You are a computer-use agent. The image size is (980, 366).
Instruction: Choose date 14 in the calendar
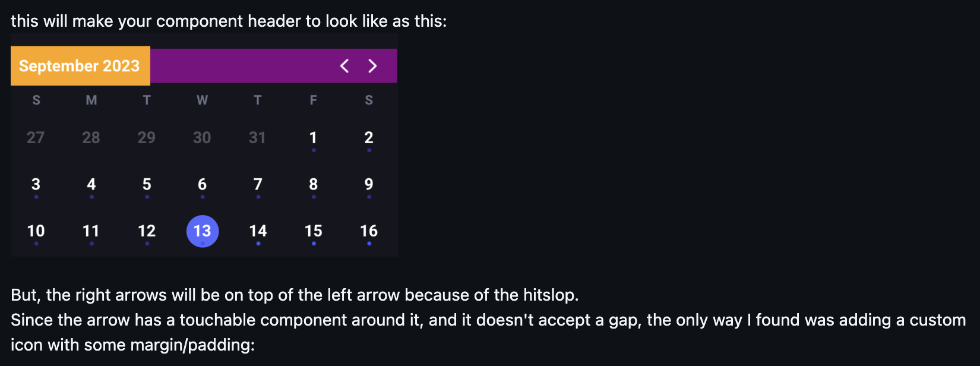point(258,231)
